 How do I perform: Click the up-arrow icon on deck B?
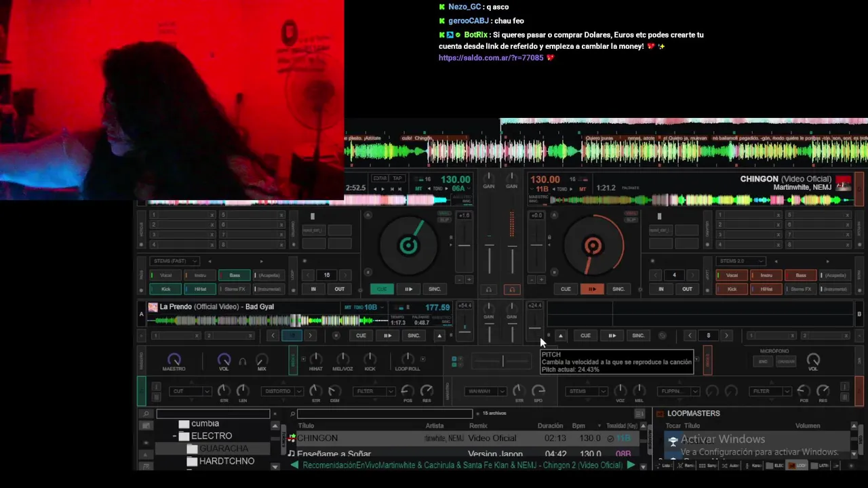pyautogui.click(x=560, y=335)
